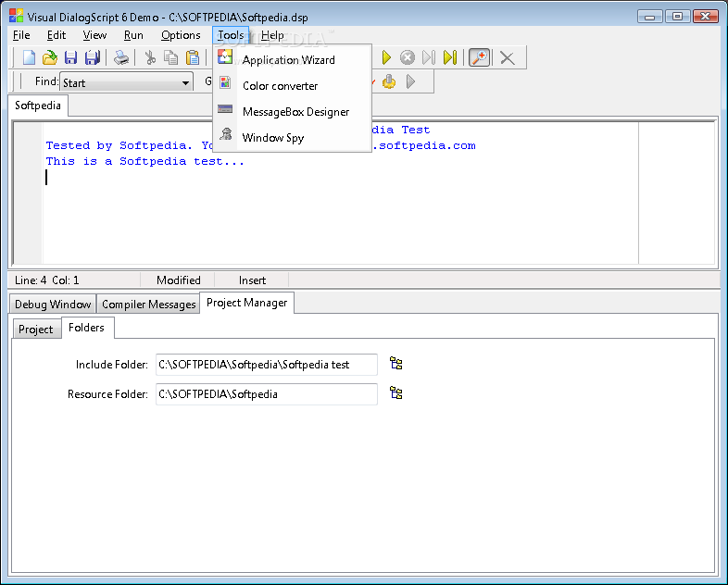Click the Application Wizard menu icon

pyautogui.click(x=225, y=56)
